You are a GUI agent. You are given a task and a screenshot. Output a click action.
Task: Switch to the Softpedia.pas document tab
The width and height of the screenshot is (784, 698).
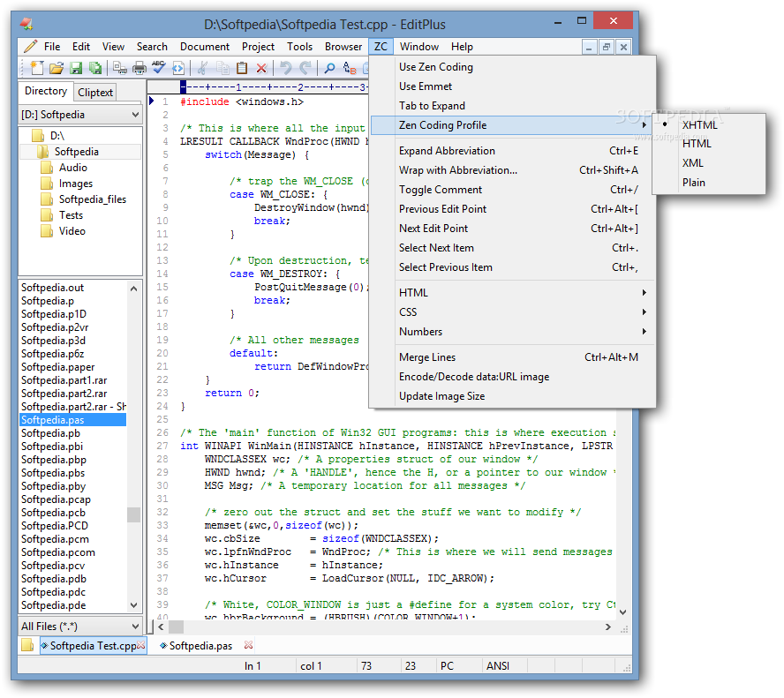(200, 646)
